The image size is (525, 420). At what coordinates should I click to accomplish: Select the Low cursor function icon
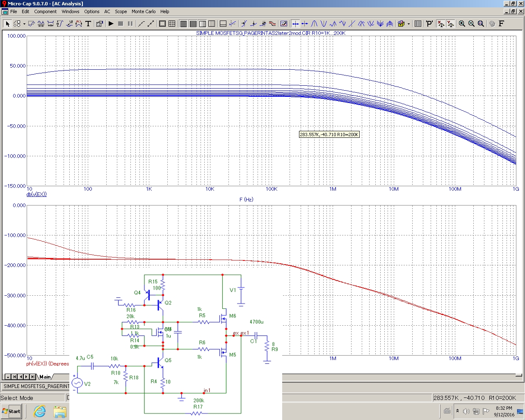click(x=342, y=24)
